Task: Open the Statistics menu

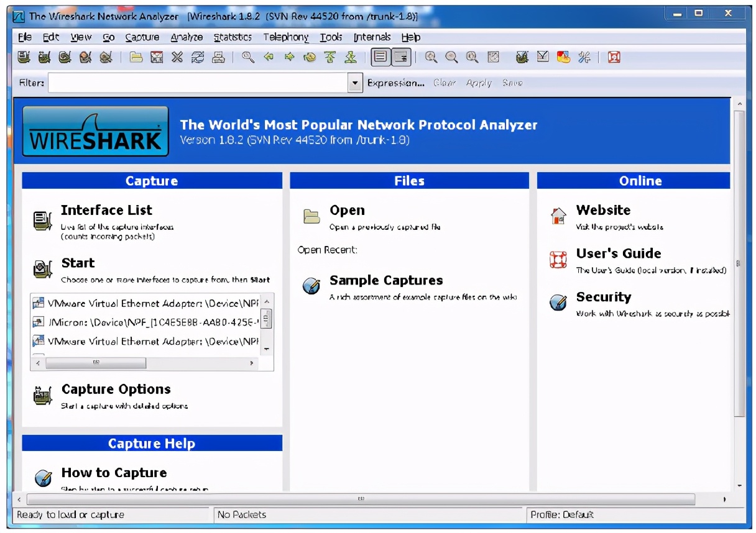Action: pyautogui.click(x=233, y=37)
